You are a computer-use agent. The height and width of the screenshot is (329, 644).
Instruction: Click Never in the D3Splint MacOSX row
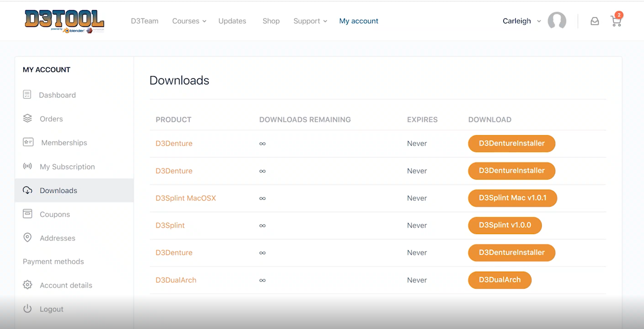click(417, 198)
